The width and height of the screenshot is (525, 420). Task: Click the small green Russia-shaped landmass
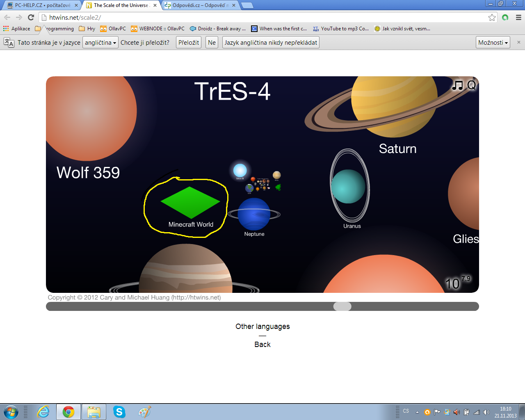(278, 187)
